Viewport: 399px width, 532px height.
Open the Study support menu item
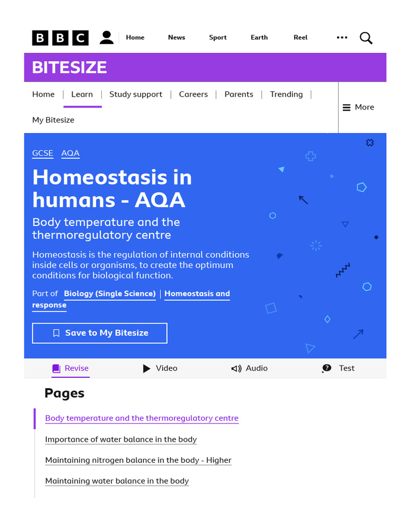(x=136, y=94)
